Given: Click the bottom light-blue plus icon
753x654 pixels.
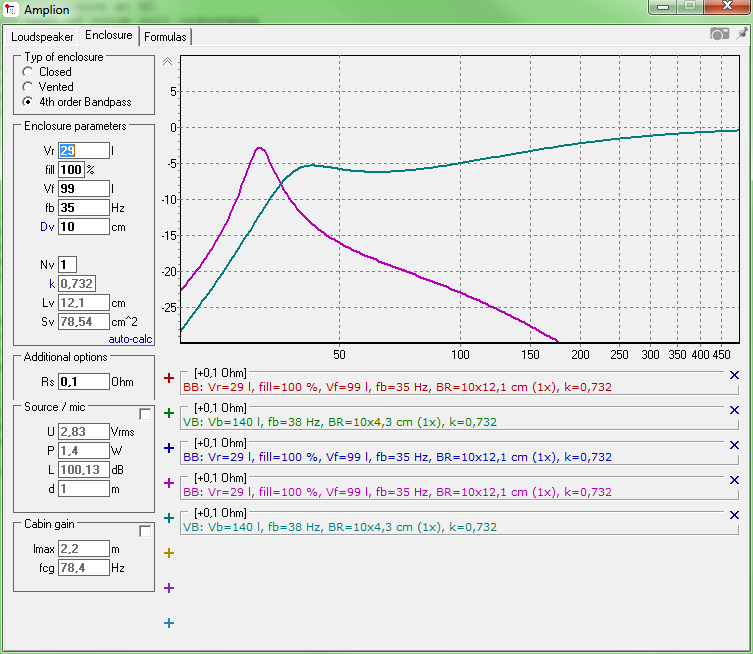Looking at the screenshot, I should coord(169,623).
